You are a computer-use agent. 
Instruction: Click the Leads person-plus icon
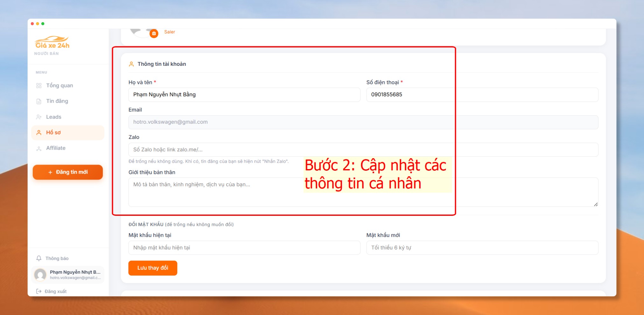pos(39,117)
